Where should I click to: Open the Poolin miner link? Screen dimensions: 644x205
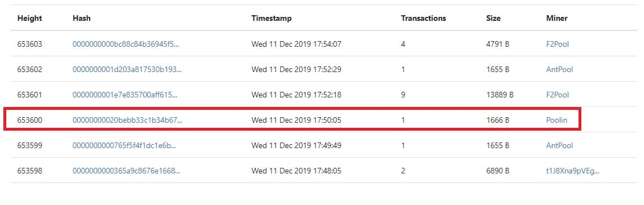click(x=557, y=120)
